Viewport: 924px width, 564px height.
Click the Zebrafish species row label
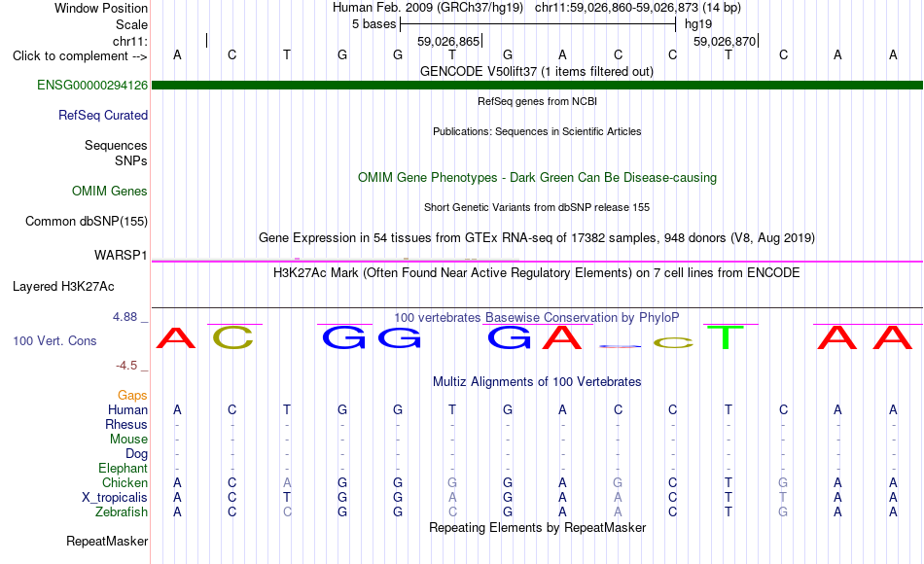[122, 511]
